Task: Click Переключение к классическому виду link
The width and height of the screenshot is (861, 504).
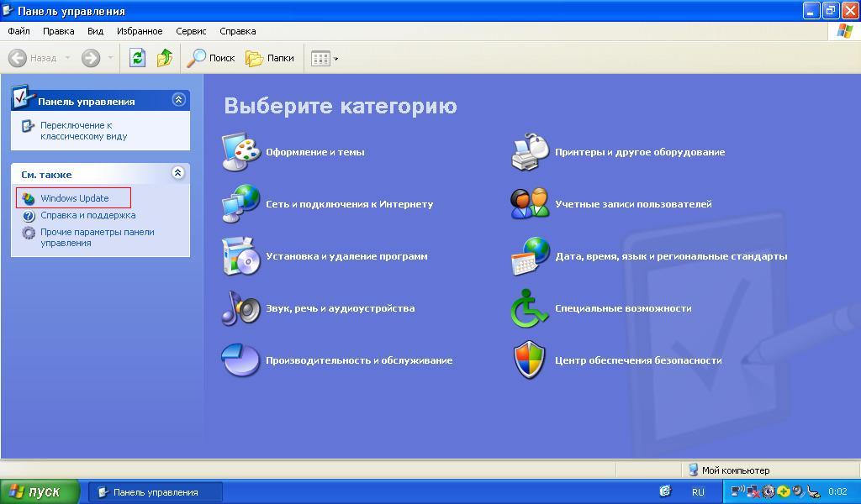Action: (x=83, y=130)
